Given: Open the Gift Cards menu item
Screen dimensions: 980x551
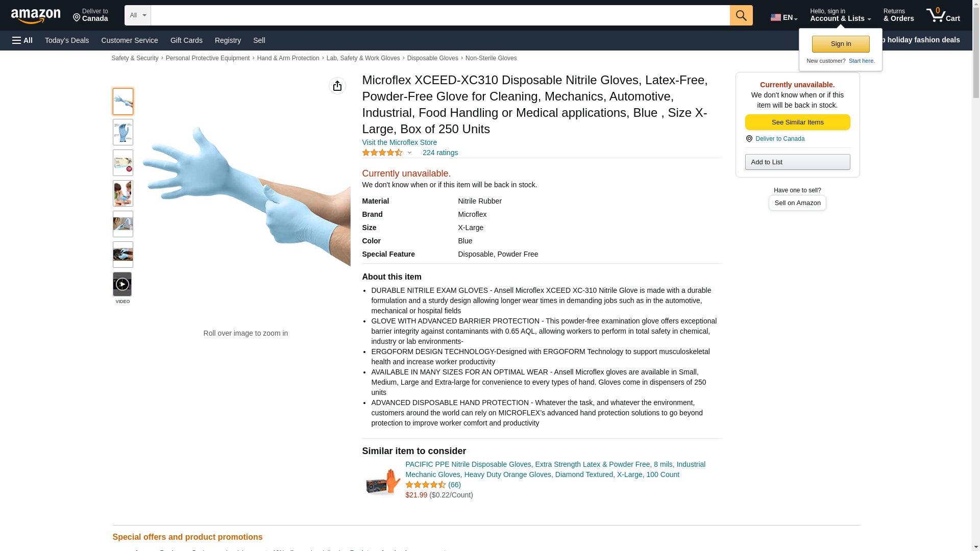Looking at the screenshot, I should [186, 40].
